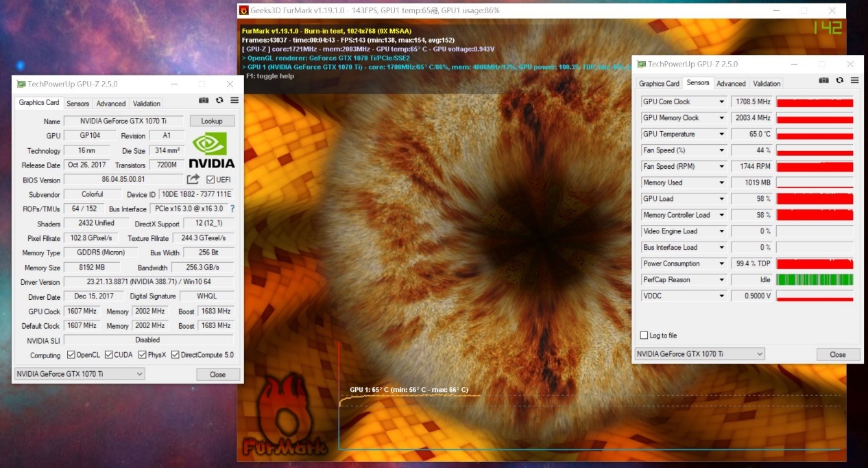This screenshot has width=868, height=468.
Task: Open Validation tab in the left GPU-Z window
Action: pyautogui.click(x=147, y=104)
